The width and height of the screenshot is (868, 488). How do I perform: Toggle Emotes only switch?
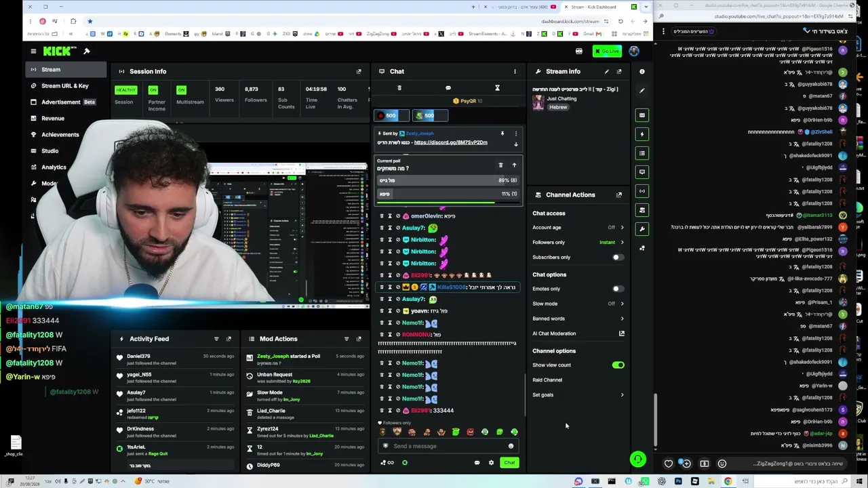tap(617, 289)
